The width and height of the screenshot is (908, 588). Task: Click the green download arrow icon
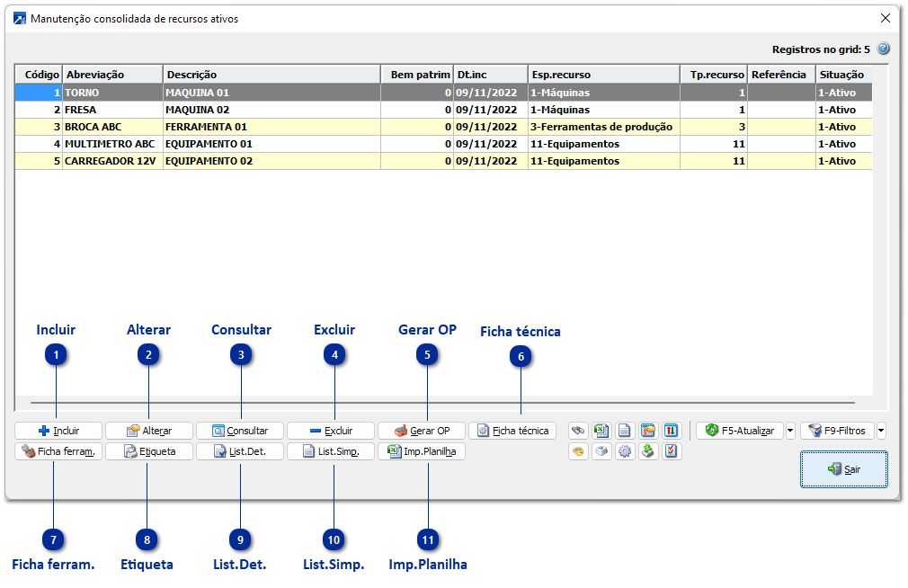coord(648,451)
